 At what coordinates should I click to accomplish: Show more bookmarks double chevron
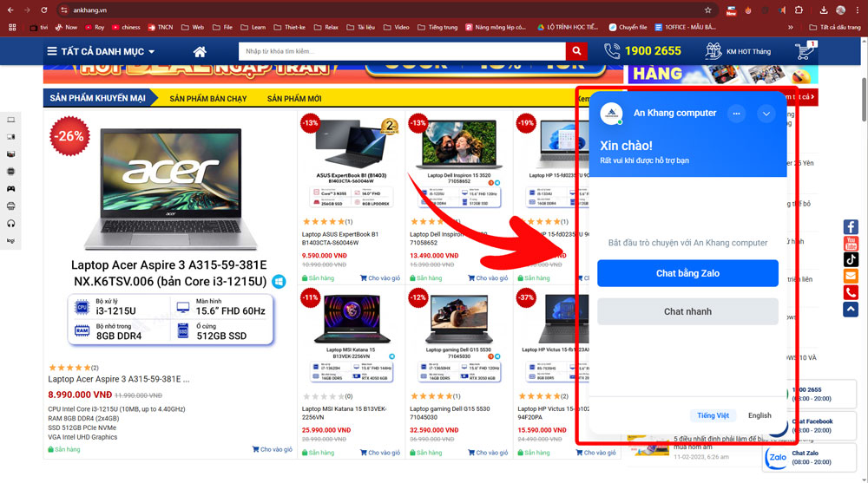791,27
